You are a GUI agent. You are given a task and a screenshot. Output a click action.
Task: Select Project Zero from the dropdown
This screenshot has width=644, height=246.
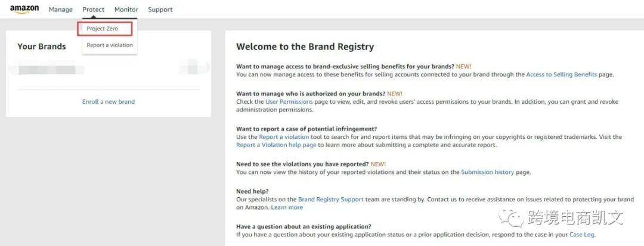103,29
